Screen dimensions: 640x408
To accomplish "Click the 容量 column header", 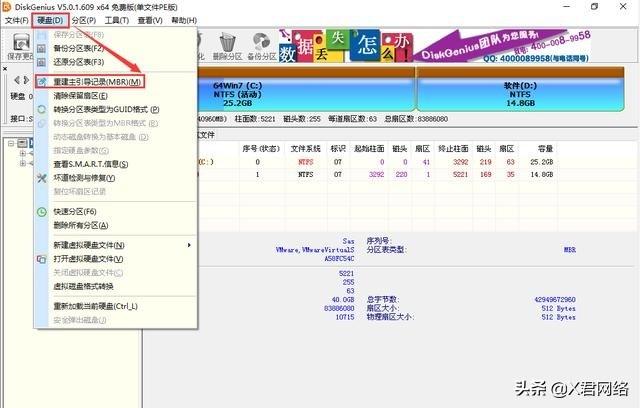I will click(545, 149).
